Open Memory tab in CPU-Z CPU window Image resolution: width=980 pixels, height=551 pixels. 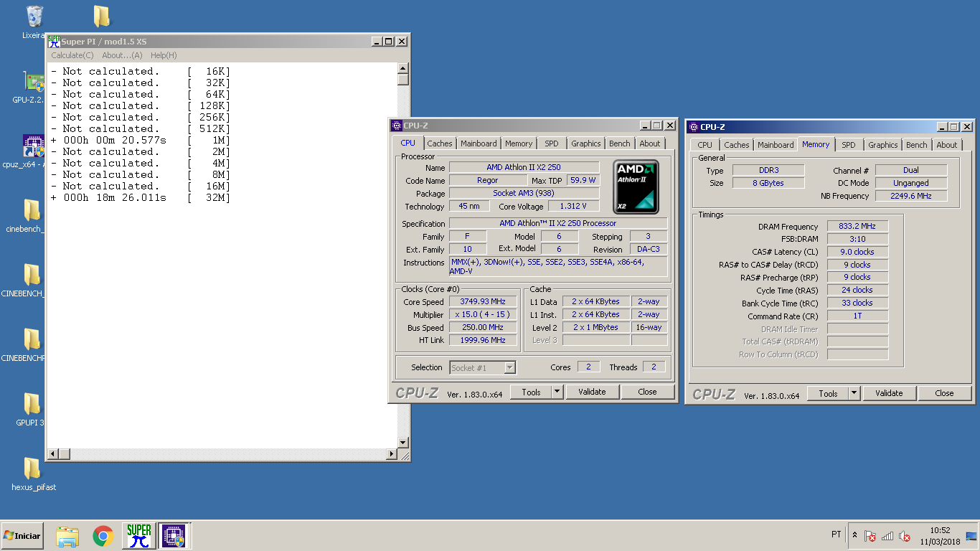point(519,143)
